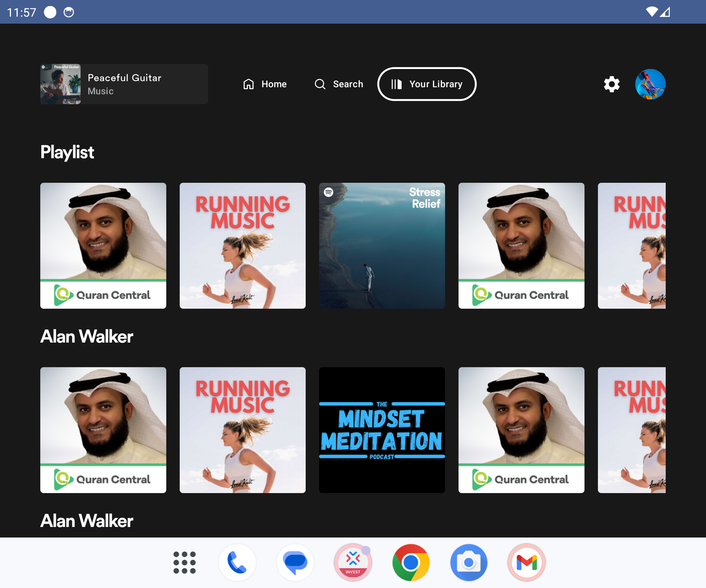Open The Mindset Meditation podcast cover
The height and width of the screenshot is (588, 706).
click(x=382, y=430)
